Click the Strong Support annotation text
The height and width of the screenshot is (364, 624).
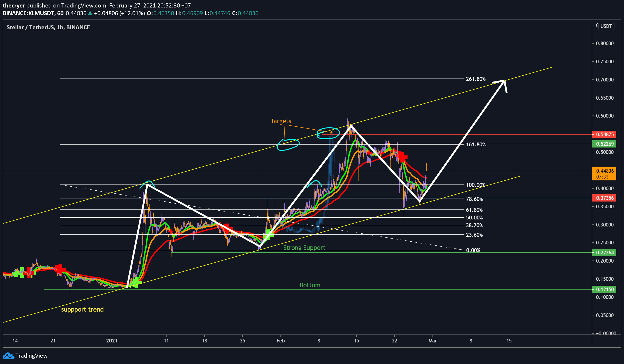point(304,248)
